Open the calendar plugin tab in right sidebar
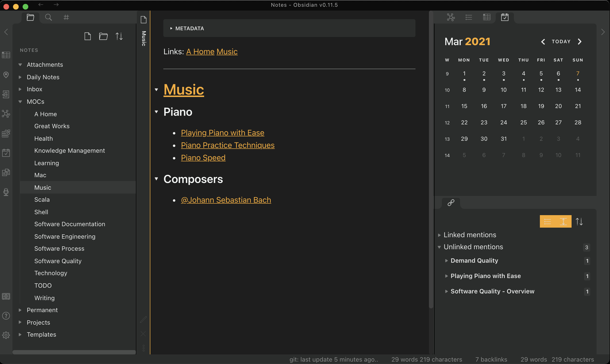610x364 pixels. [504, 17]
